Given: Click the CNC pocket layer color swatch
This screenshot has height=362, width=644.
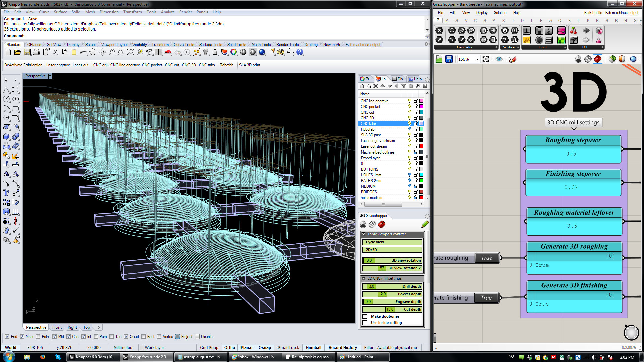Looking at the screenshot, I should coord(421,107).
